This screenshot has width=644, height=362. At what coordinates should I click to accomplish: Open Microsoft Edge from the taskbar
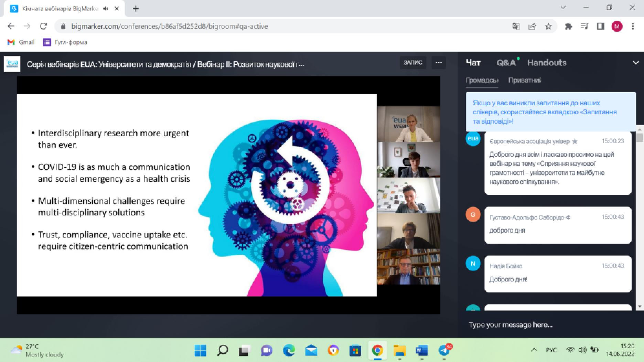(289, 351)
